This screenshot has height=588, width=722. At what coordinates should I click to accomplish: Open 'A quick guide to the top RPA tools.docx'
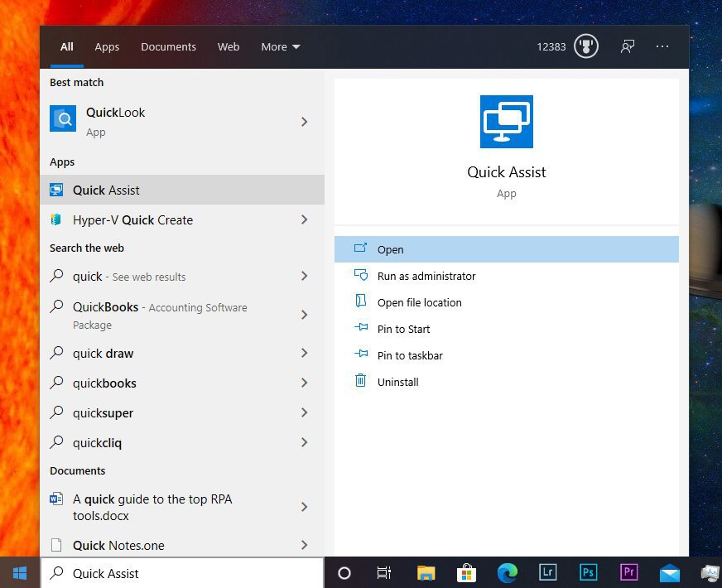point(182,507)
